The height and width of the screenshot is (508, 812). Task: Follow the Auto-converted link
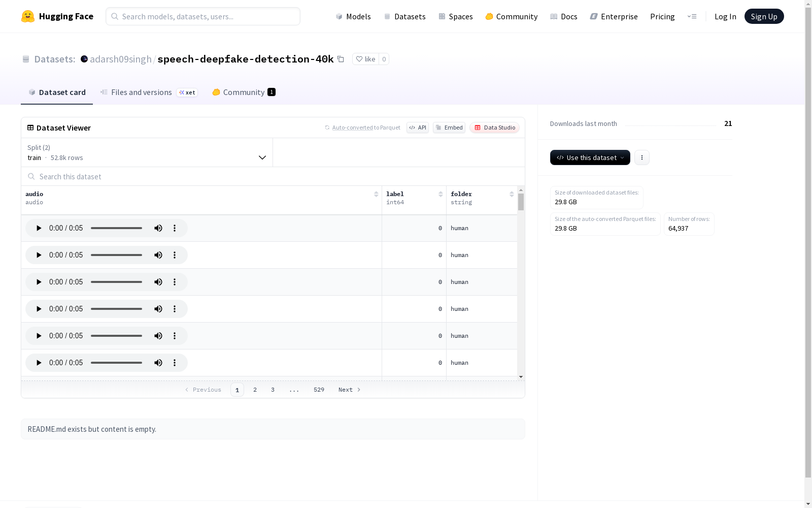(x=352, y=128)
